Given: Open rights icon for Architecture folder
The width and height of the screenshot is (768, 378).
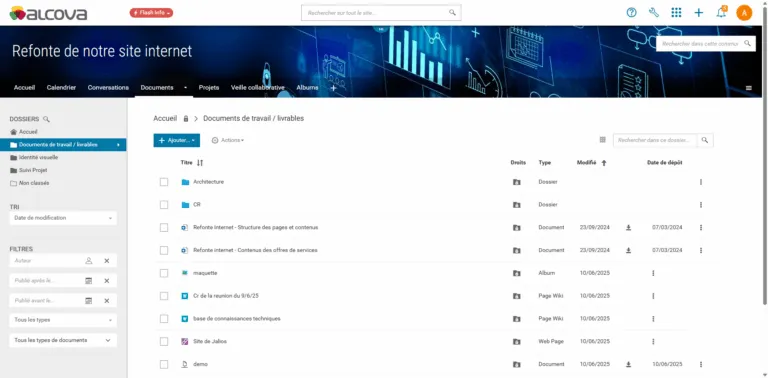Looking at the screenshot, I should (x=516, y=182).
